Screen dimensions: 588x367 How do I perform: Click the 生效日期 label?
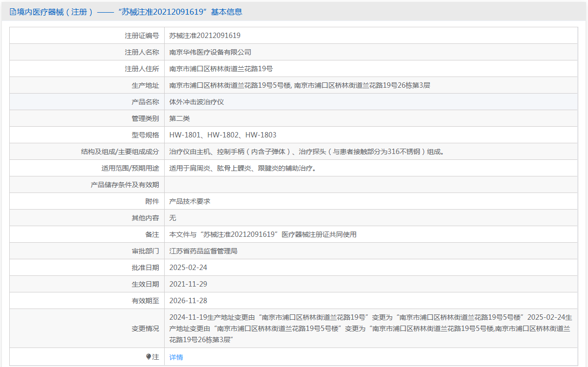click(145, 284)
